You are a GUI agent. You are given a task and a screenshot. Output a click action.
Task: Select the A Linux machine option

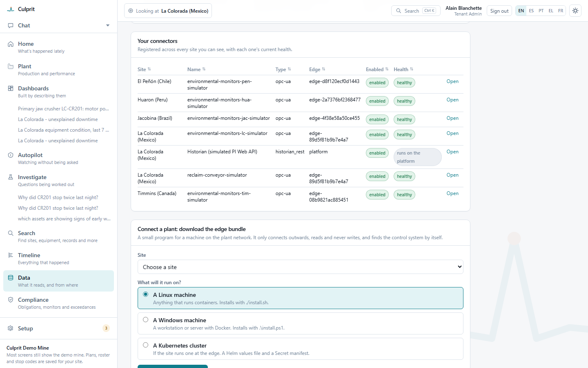(x=301, y=298)
